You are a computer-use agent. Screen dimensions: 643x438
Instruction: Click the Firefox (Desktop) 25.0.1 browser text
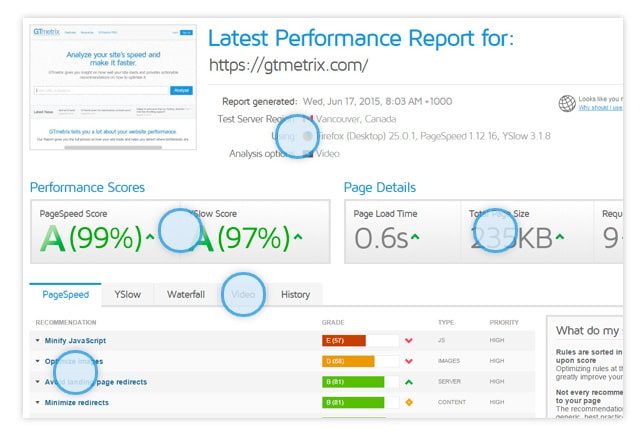(x=366, y=136)
